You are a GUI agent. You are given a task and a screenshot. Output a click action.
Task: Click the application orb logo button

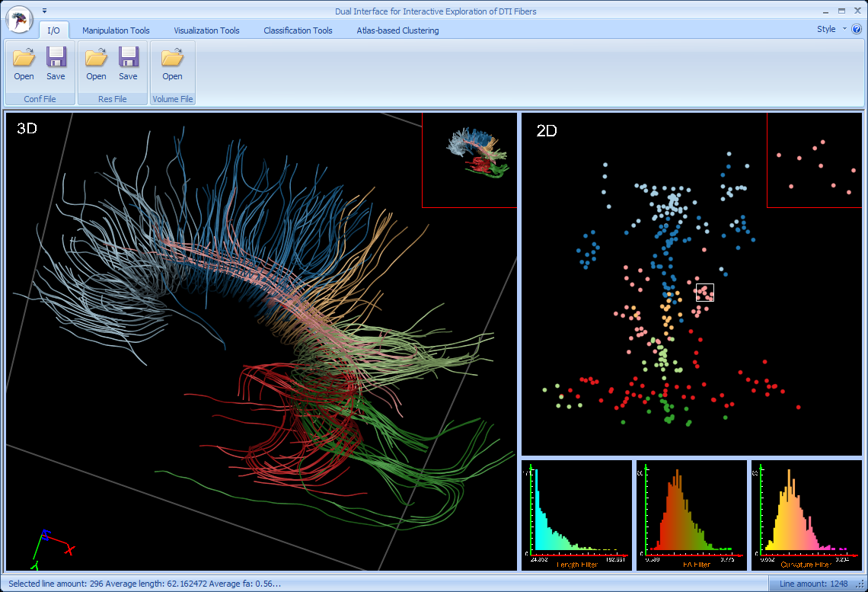19,20
